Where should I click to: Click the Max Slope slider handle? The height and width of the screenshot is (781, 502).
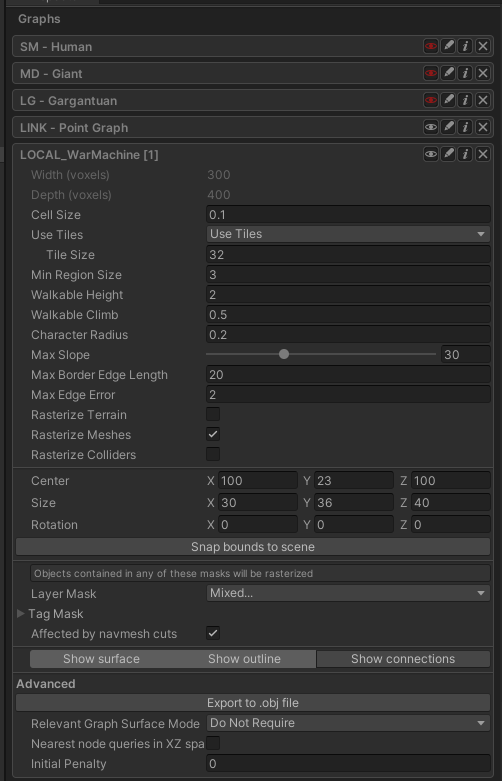pyautogui.click(x=284, y=354)
